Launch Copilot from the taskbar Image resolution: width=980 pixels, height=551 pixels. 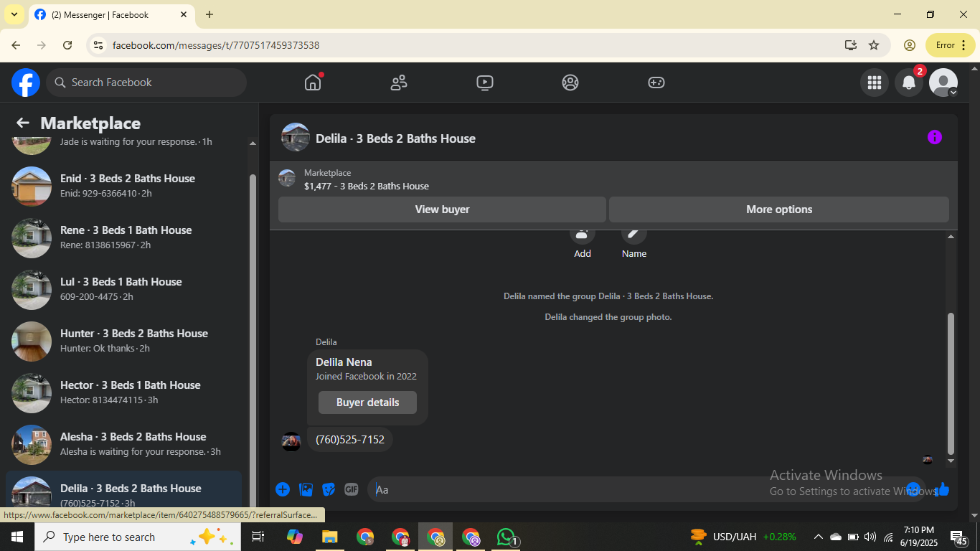[294, 537]
